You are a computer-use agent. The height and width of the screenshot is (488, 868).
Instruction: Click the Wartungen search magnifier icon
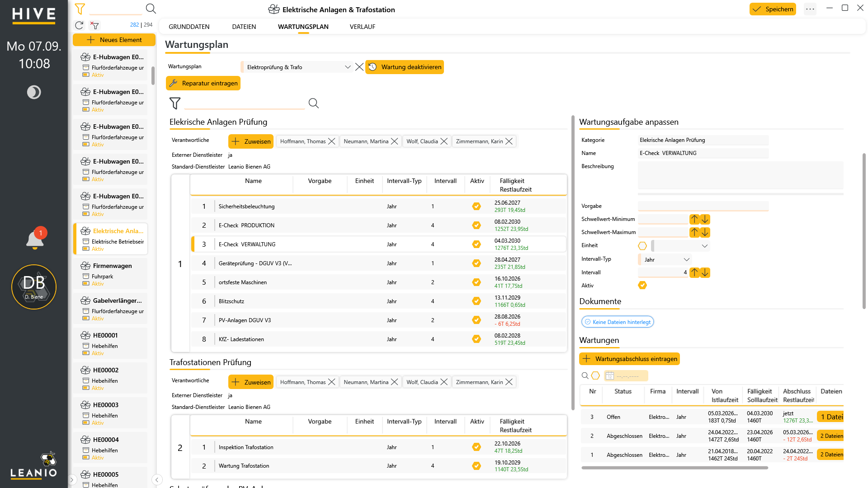585,376
